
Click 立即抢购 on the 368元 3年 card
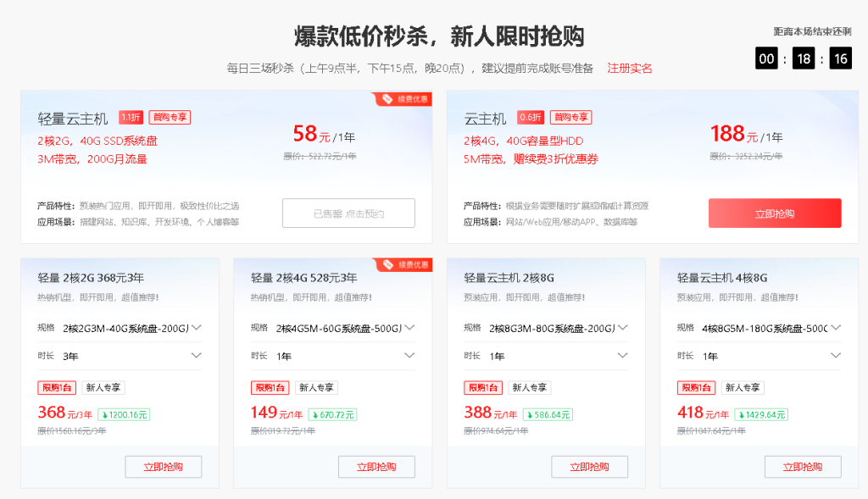point(163,467)
